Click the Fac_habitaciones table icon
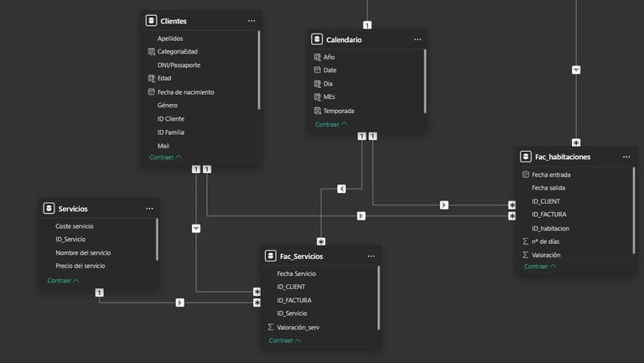Image resolution: width=644 pixels, height=363 pixels. (525, 157)
